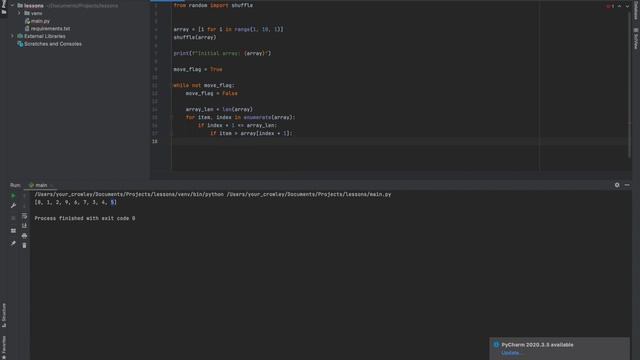Toggle scroll to end icon in Run console
The height and width of the screenshot is (360, 640).
24,225
